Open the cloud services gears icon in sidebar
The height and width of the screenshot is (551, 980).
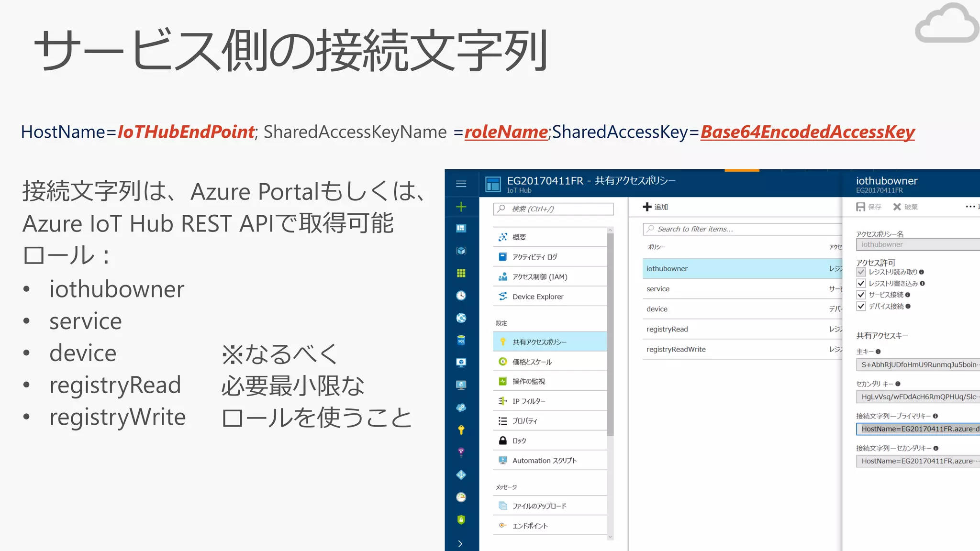click(461, 408)
